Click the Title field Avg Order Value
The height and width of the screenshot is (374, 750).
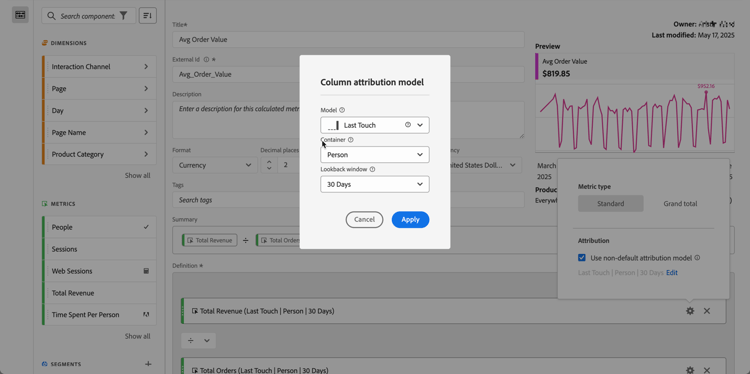(x=348, y=40)
